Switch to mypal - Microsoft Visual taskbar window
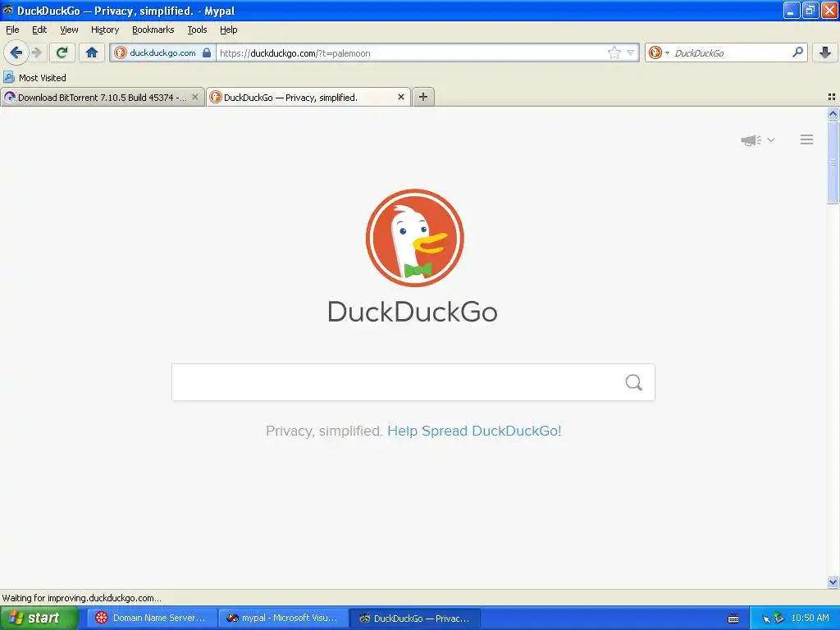840x630 pixels. point(283,618)
